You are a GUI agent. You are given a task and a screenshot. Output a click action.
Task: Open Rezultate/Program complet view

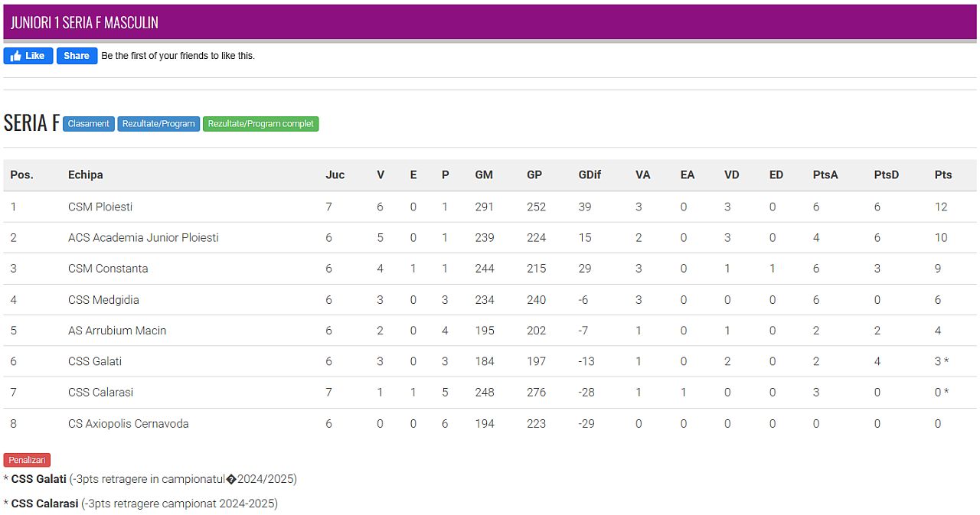260,124
